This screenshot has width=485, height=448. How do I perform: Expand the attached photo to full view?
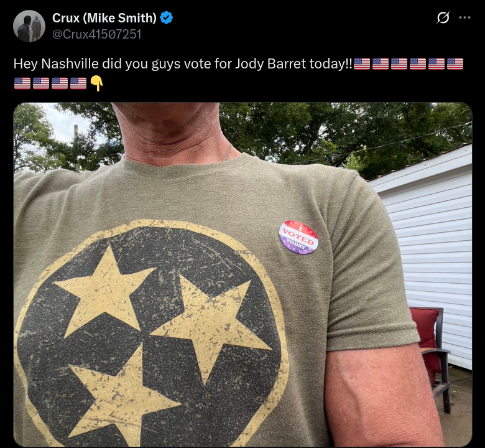pos(242,274)
